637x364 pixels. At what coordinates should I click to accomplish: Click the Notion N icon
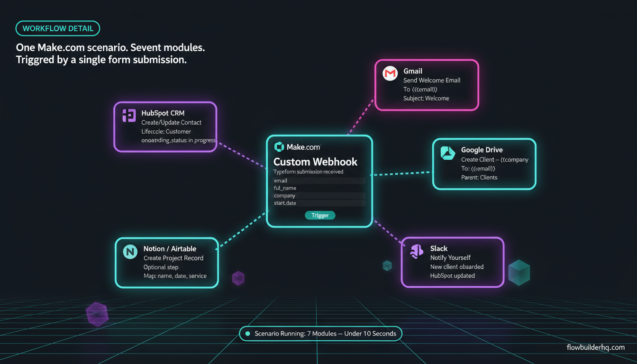(x=130, y=252)
